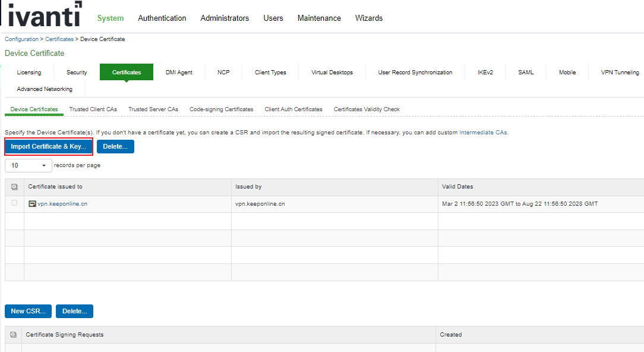Click the select-all icon in the certificates table header
The width and height of the screenshot is (644, 352).
[x=14, y=187]
